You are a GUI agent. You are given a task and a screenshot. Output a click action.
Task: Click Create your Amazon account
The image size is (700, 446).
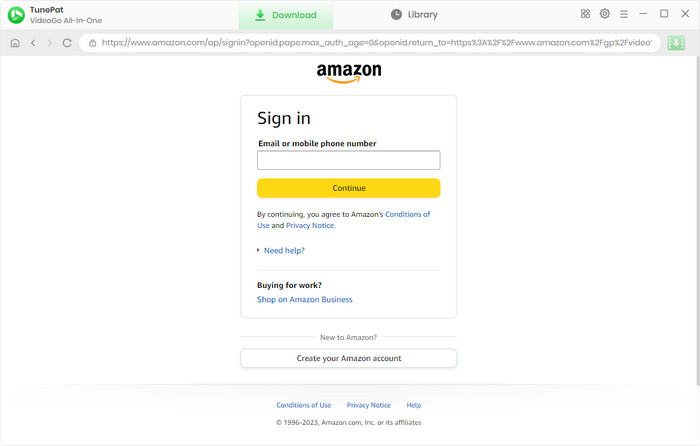tap(349, 358)
